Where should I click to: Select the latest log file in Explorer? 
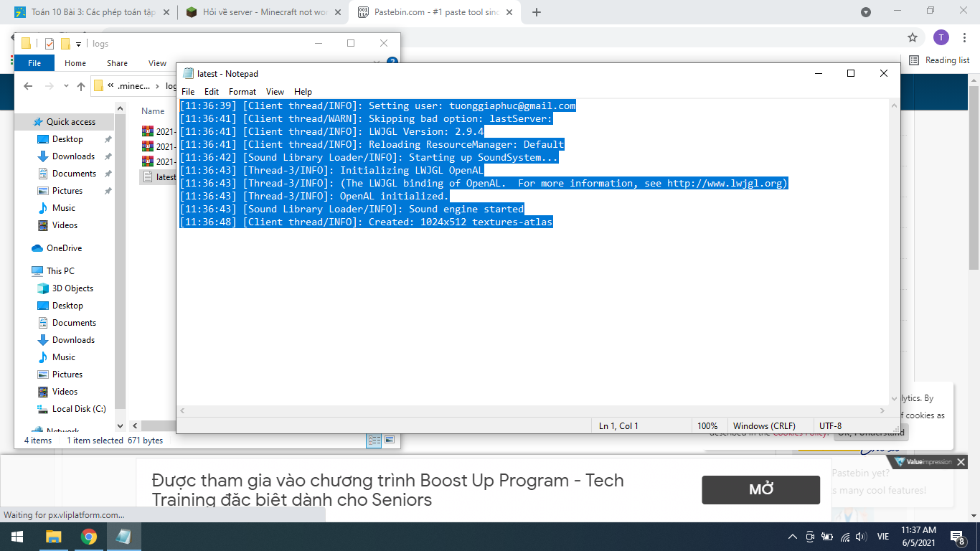tap(159, 176)
